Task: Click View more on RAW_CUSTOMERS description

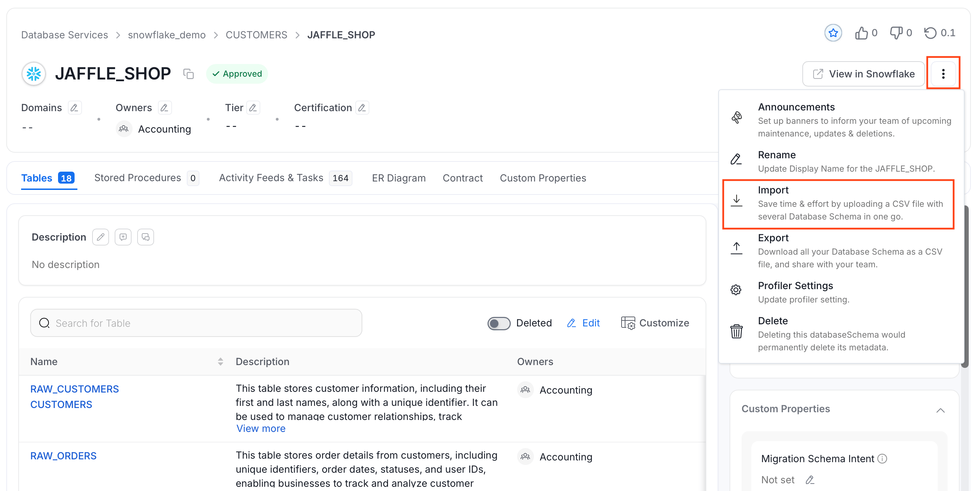Action: click(261, 428)
